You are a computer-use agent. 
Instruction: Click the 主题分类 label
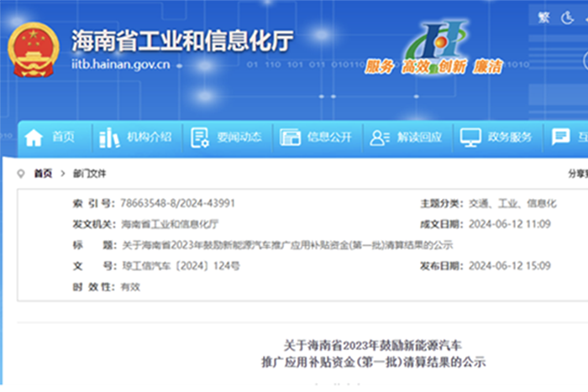pos(442,203)
